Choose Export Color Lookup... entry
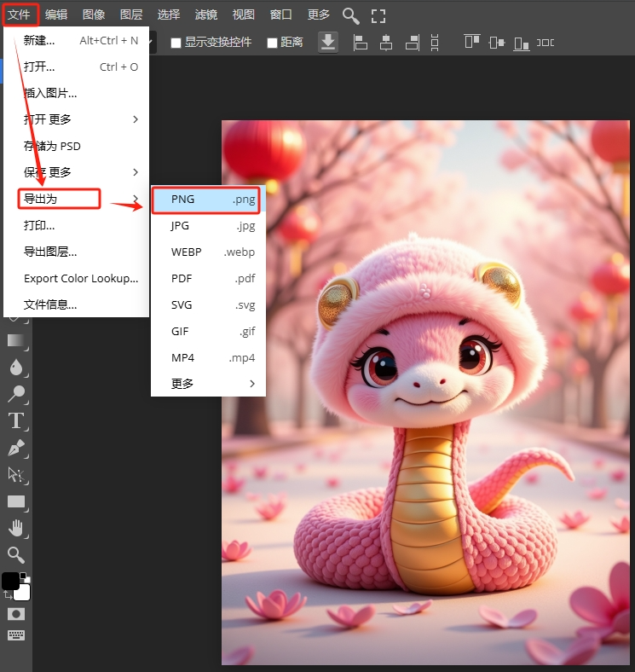This screenshot has height=672, width=635. 76,278
